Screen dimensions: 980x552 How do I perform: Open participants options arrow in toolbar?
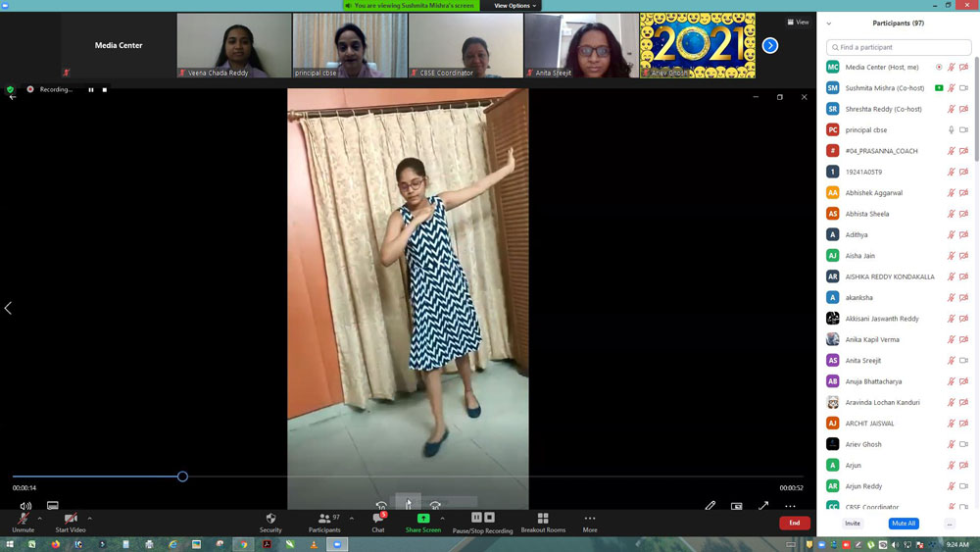coord(351,519)
